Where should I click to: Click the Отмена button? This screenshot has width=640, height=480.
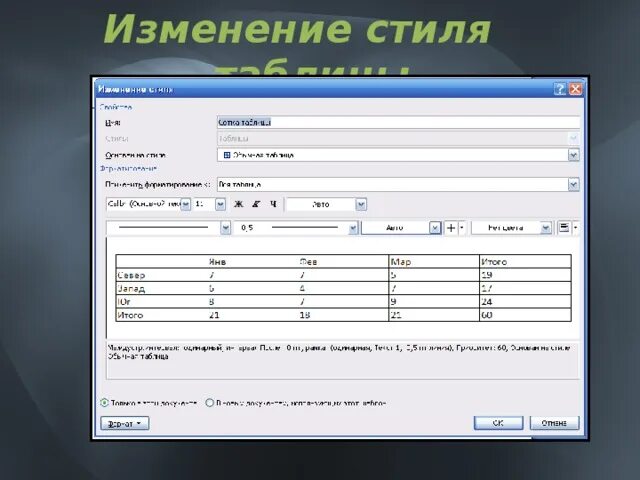tap(554, 423)
